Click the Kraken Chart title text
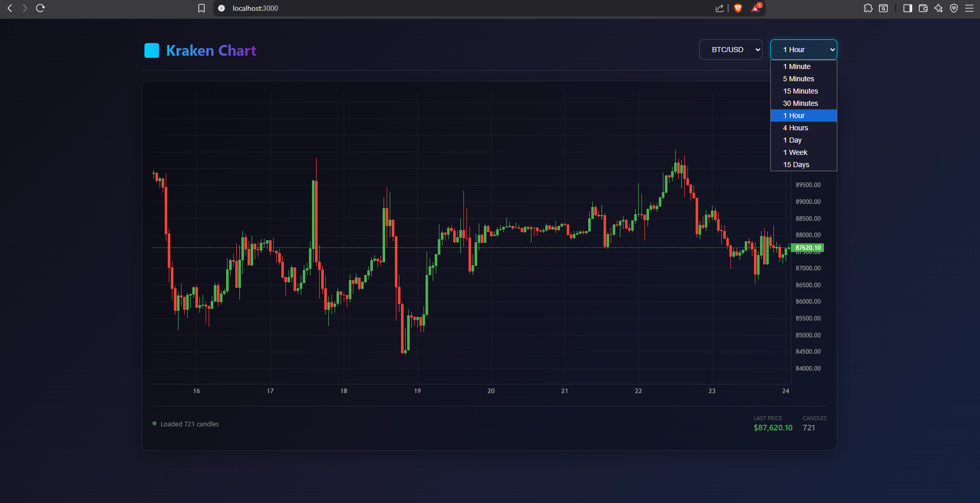Screen dimensions: 980x503 pos(211,51)
